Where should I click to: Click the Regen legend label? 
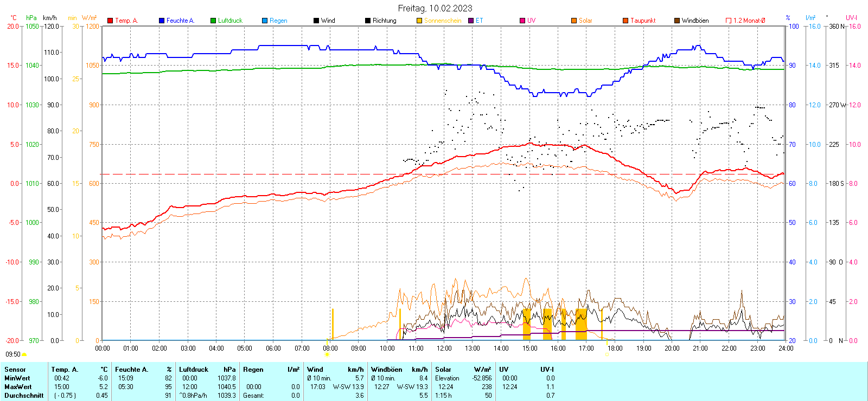278,21
